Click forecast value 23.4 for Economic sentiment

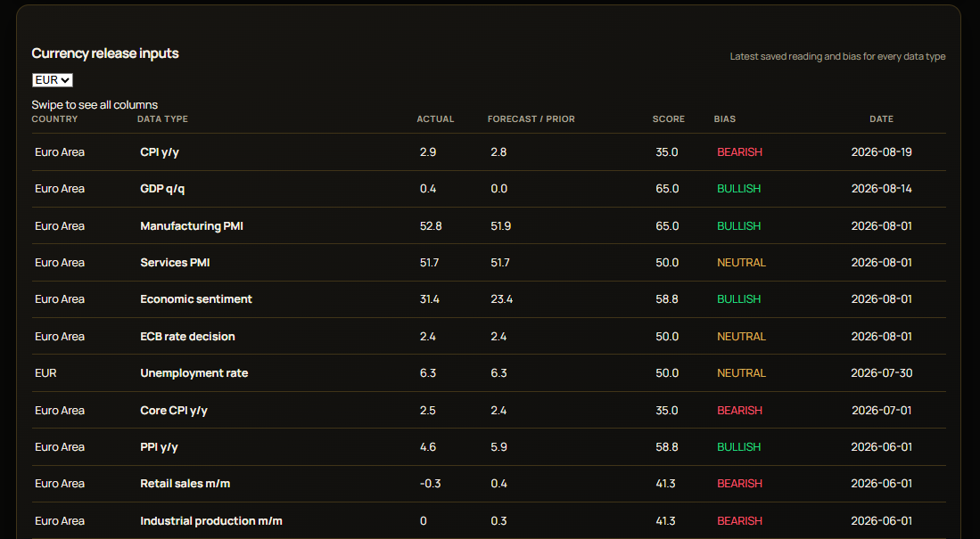[x=501, y=299]
